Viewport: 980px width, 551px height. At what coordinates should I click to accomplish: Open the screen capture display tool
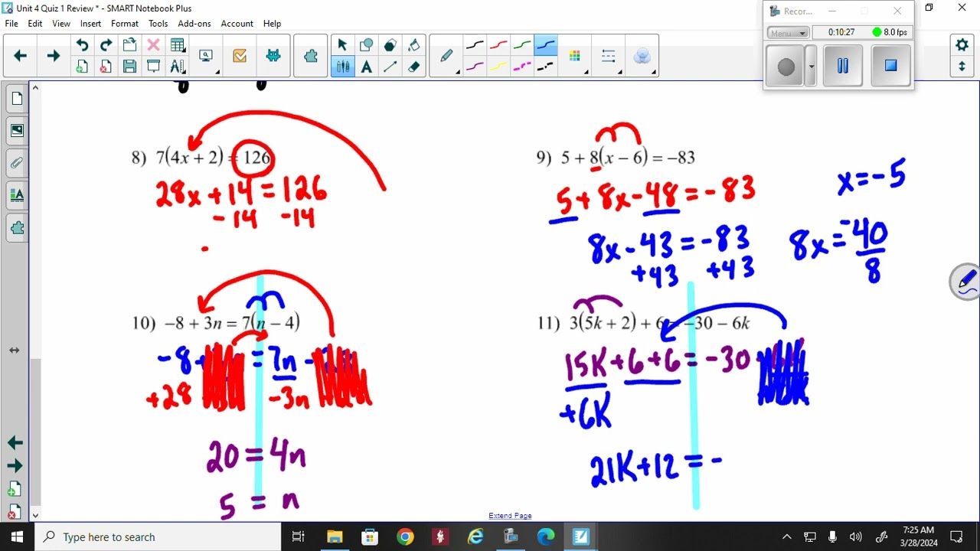[x=206, y=56]
